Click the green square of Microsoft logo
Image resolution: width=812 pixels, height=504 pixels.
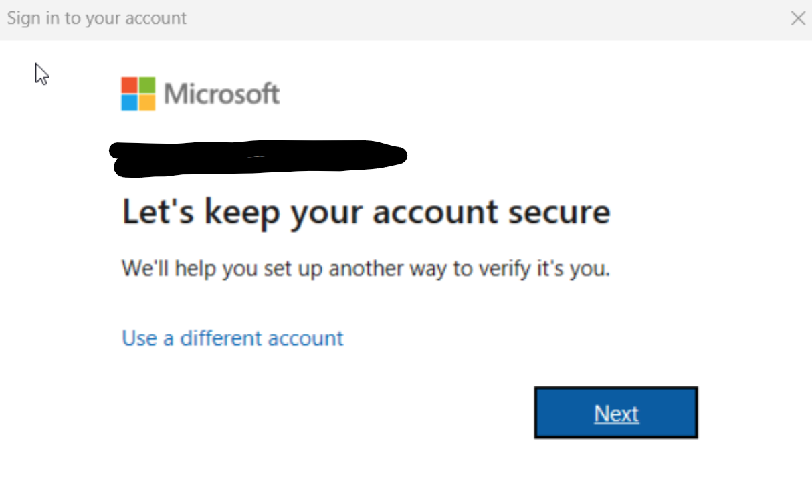click(147, 85)
